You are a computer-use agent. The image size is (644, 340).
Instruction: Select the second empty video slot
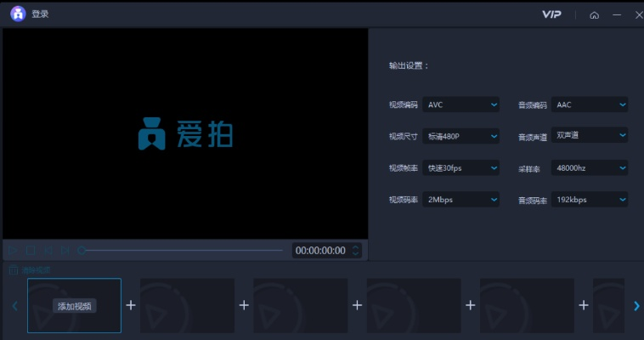point(187,305)
